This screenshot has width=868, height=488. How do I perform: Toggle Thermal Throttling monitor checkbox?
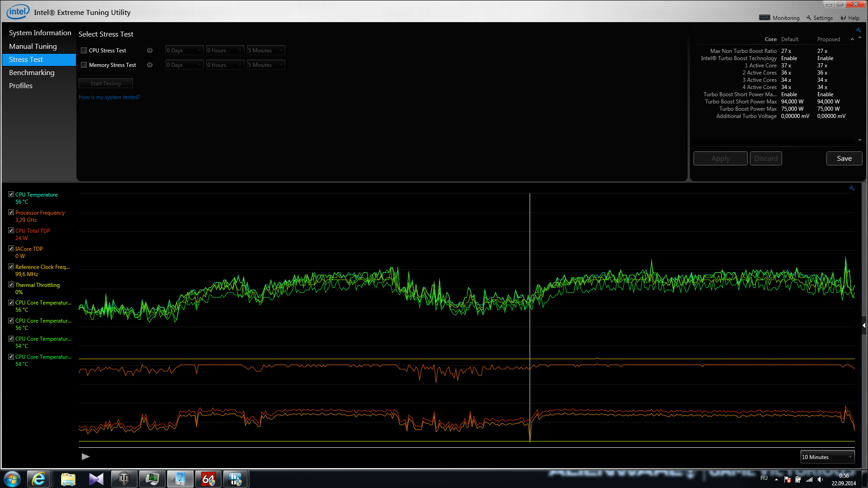point(11,285)
